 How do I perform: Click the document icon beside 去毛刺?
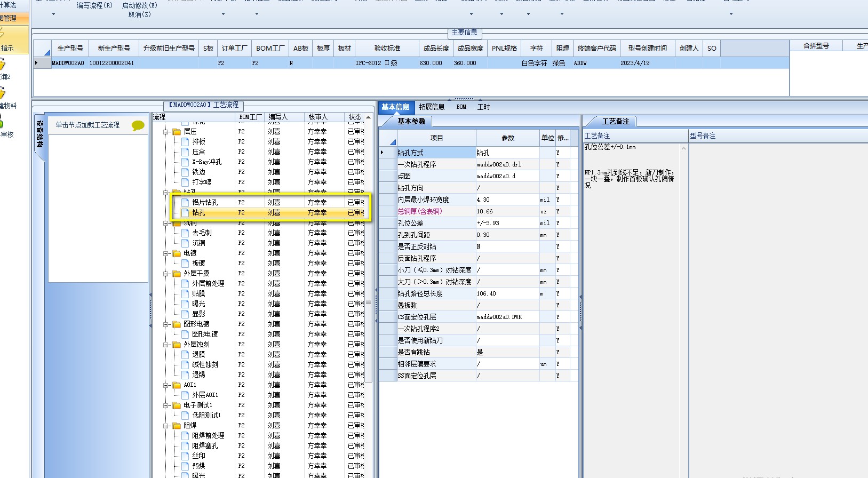[x=185, y=233]
